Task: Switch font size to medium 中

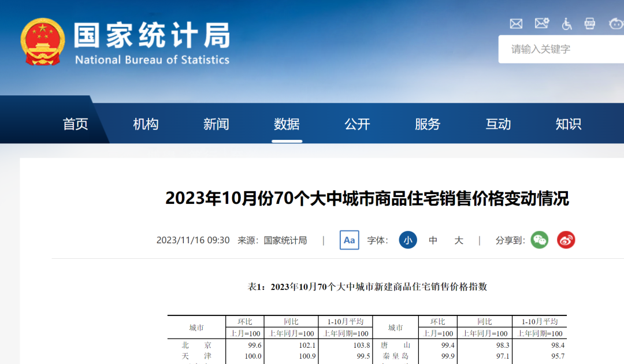Action: [x=433, y=240]
